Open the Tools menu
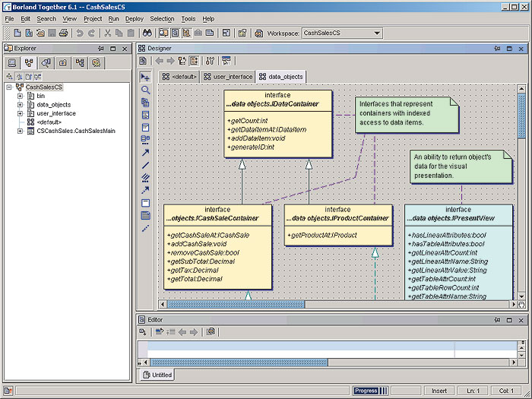The height and width of the screenshot is (399, 532). [188, 19]
